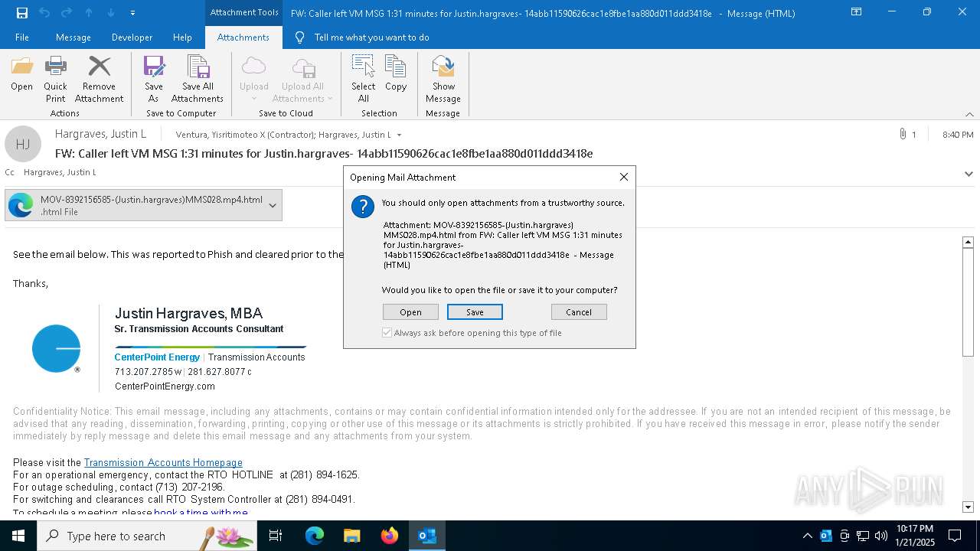Screen dimensions: 980x551
Task: Click the Edge icon on the attachment
Action: (x=21, y=205)
